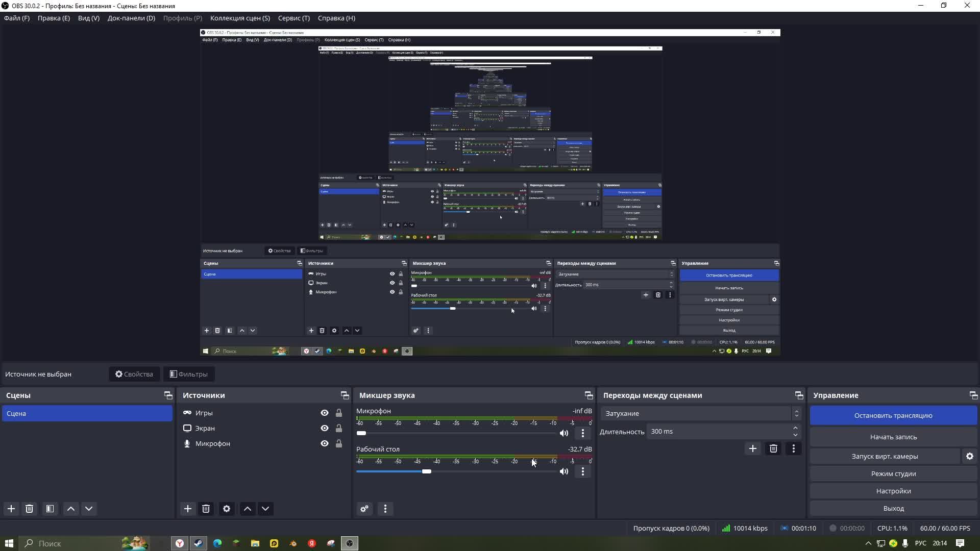The image size is (980, 551).
Task: Open source properties gear in Sources panel
Action: 227,509
